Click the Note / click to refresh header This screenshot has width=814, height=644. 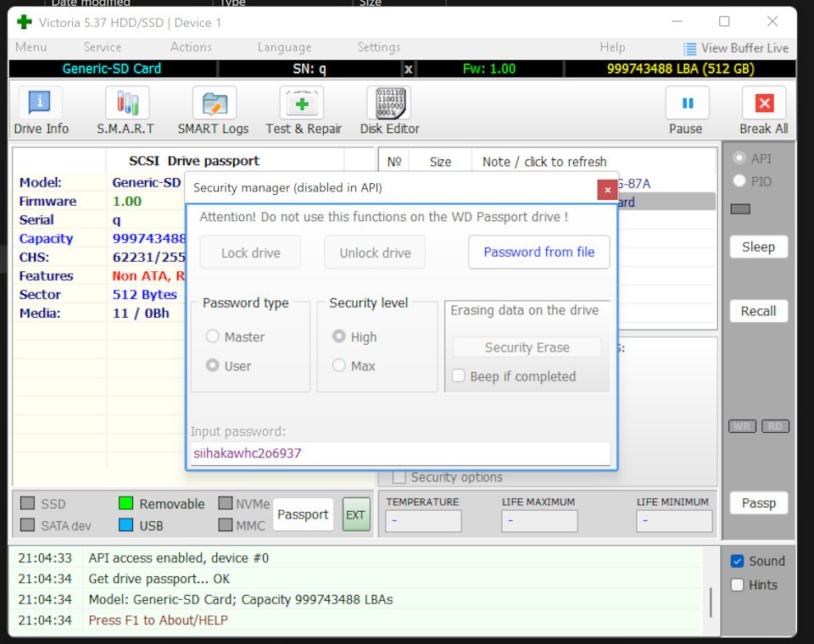point(544,162)
